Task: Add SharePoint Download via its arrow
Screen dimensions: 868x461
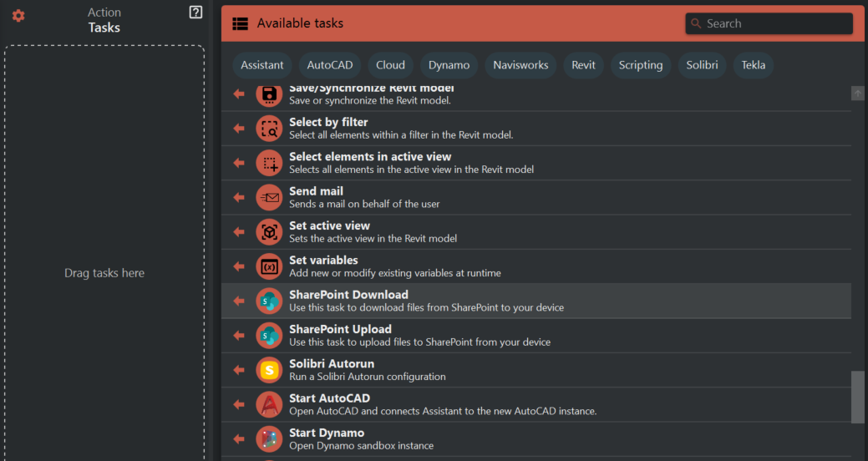Action: [239, 301]
